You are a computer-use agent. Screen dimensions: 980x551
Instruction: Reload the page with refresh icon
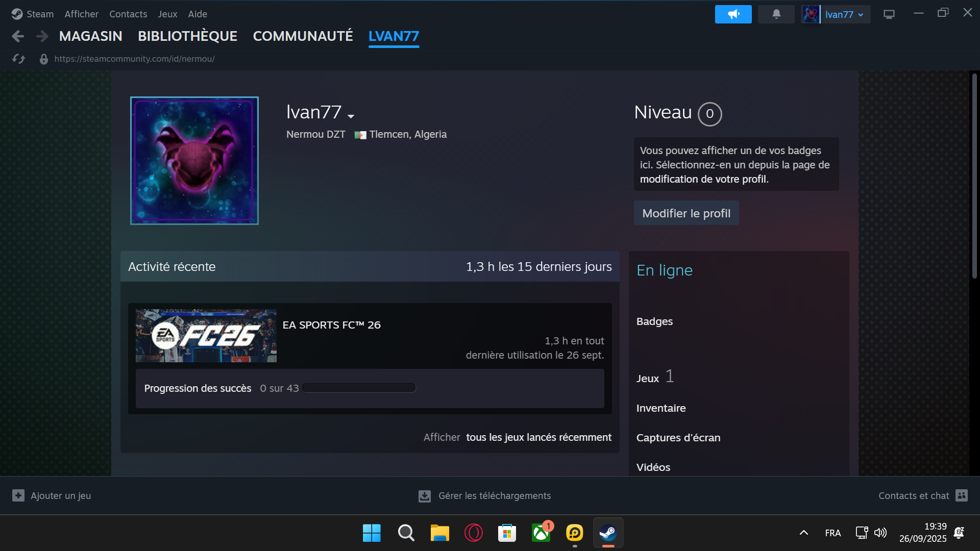pyautogui.click(x=18, y=59)
